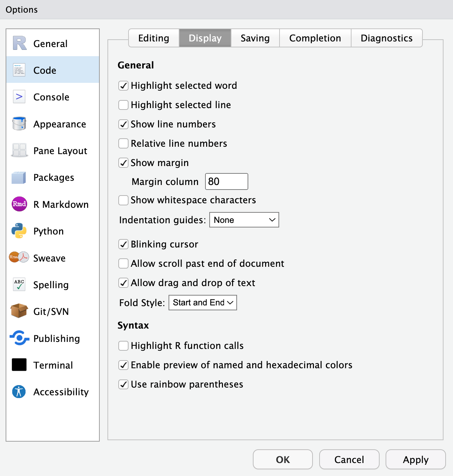Click the Cancel button

(x=349, y=460)
